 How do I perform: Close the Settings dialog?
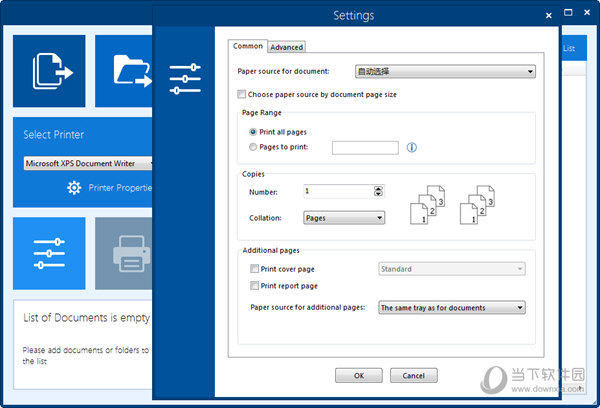(549, 16)
